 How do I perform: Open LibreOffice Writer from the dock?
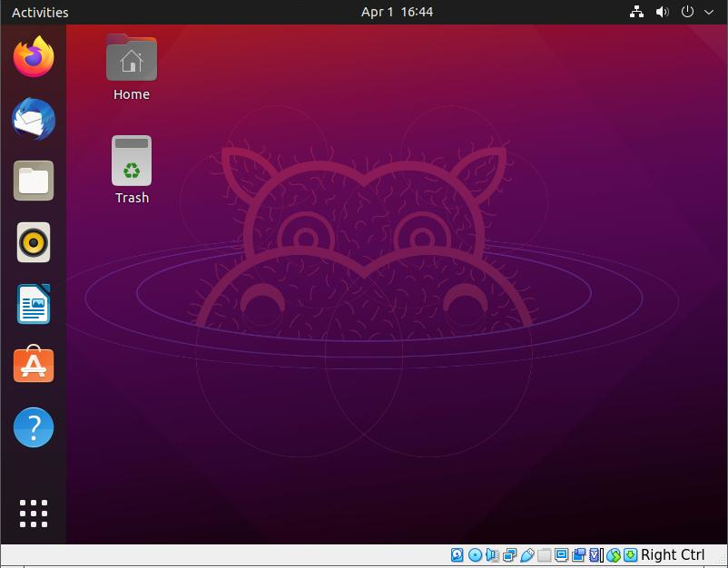[x=34, y=304]
